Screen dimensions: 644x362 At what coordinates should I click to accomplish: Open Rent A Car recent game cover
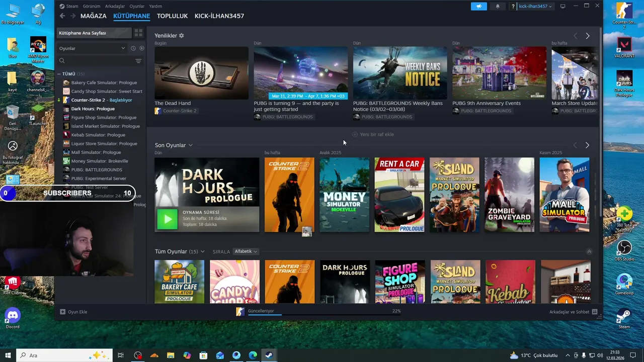(x=399, y=195)
